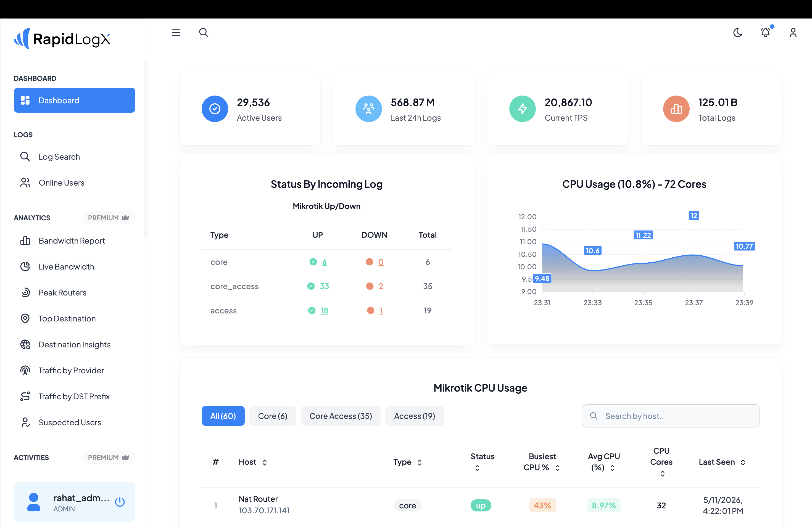Viewport: 812px width, 528px height.
Task: Click the Analytics PREMIUM badge
Action: coord(109,218)
